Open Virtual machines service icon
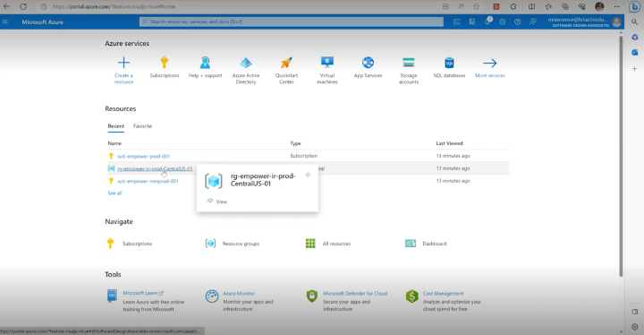Viewport: 644px width, 335px height. click(x=327, y=63)
